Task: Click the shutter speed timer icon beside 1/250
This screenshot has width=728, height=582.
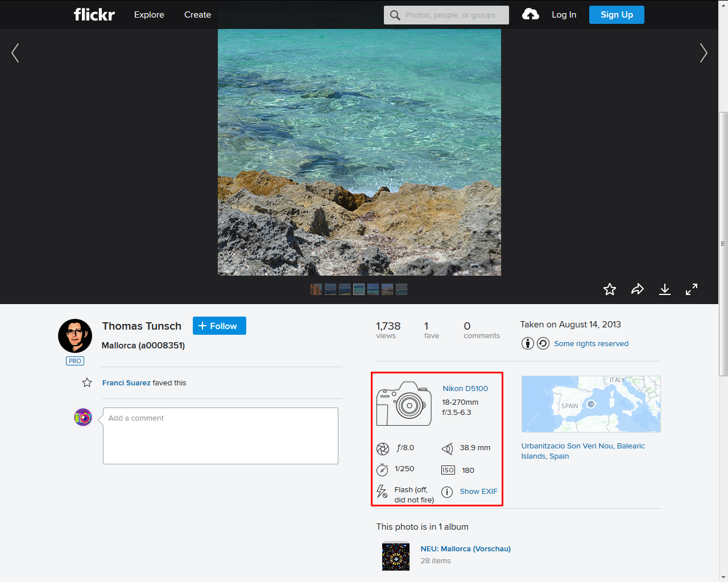Action: (x=383, y=469)
